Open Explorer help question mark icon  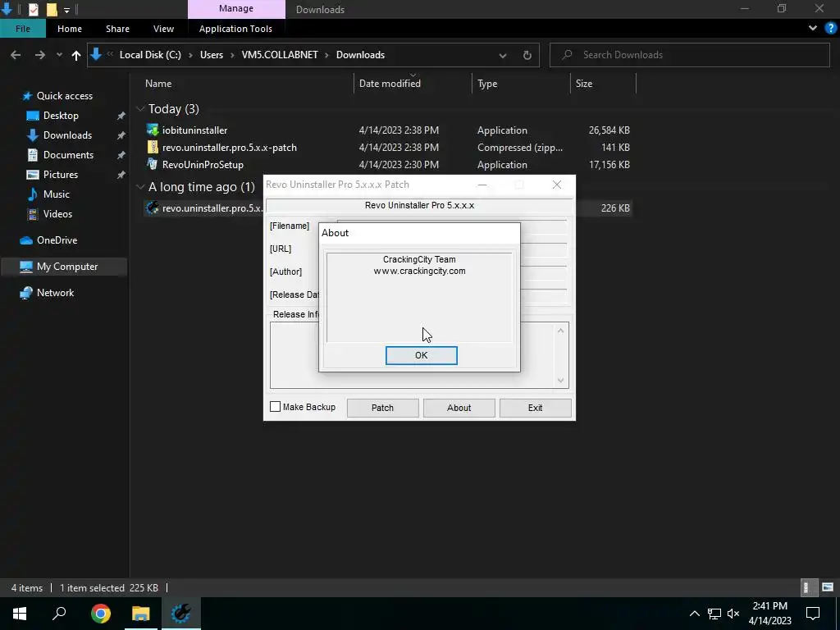(830, 29)
